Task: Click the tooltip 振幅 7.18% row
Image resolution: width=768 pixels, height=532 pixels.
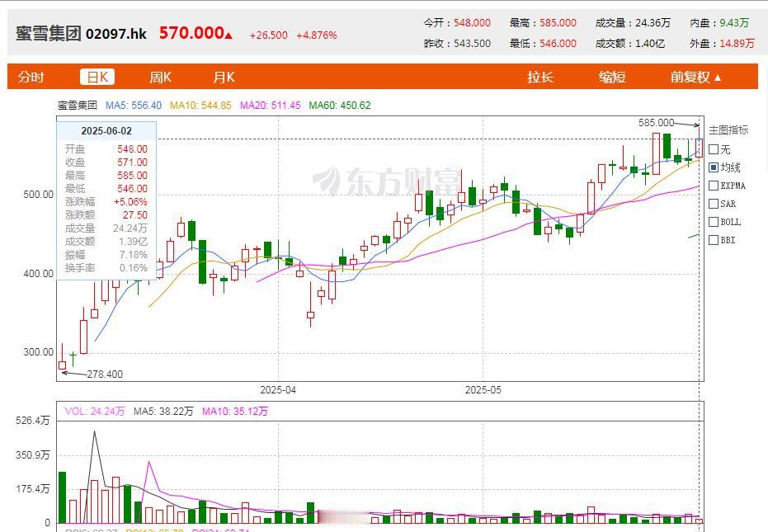Action: pos(106,255)
